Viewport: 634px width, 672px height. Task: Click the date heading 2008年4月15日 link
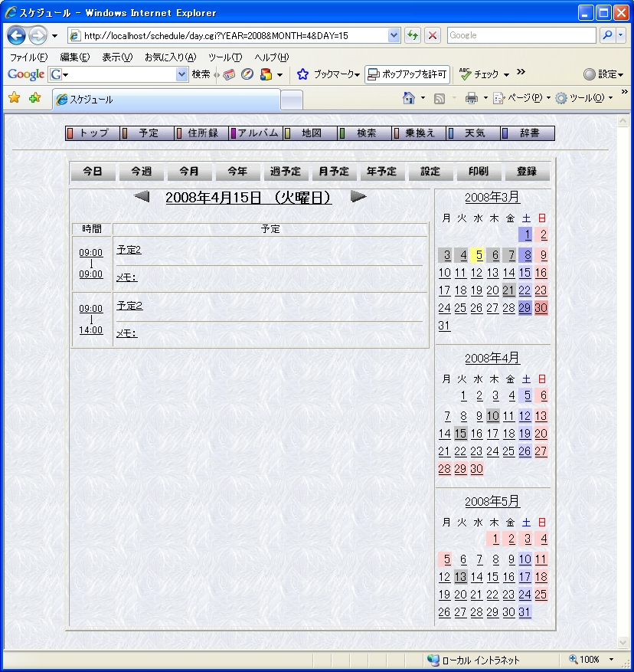pyautogui.click(x=248, y=198)
